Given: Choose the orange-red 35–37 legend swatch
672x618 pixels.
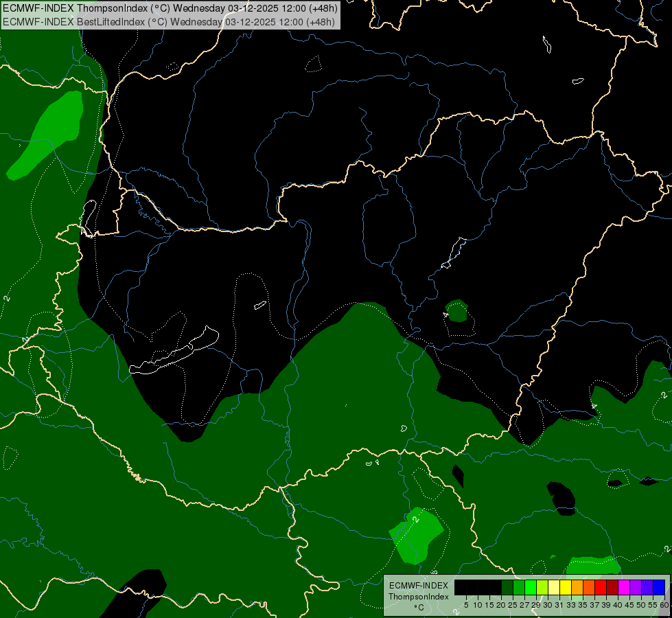Looking at the screenshot, I should pyautogui.click(x=589, y=587).
